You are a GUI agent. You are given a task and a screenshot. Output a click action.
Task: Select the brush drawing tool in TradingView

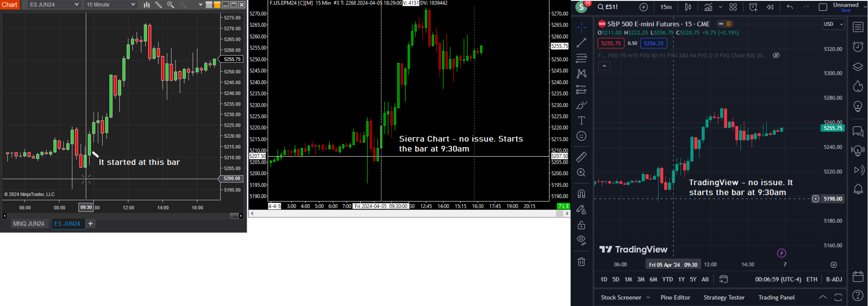point(581,105)
